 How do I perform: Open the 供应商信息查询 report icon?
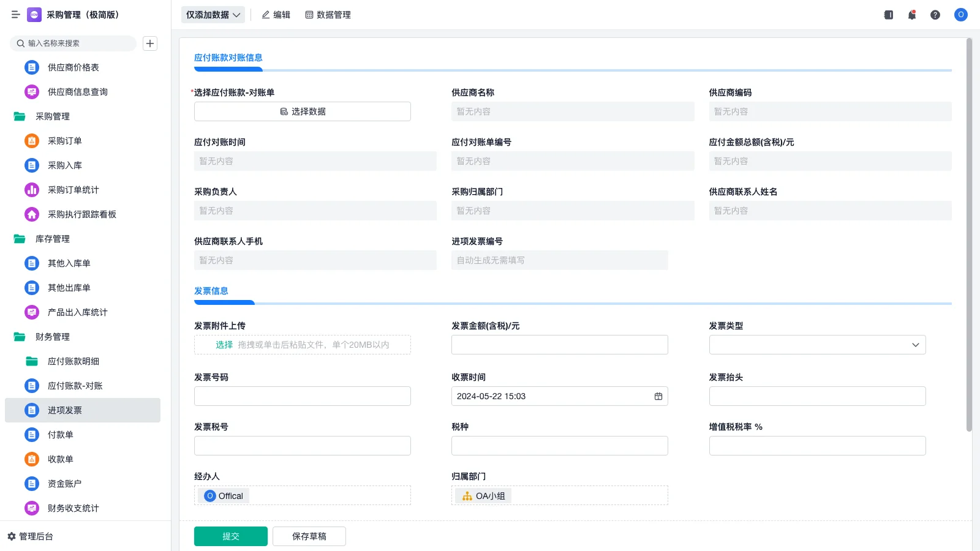(x=32, y=92)
